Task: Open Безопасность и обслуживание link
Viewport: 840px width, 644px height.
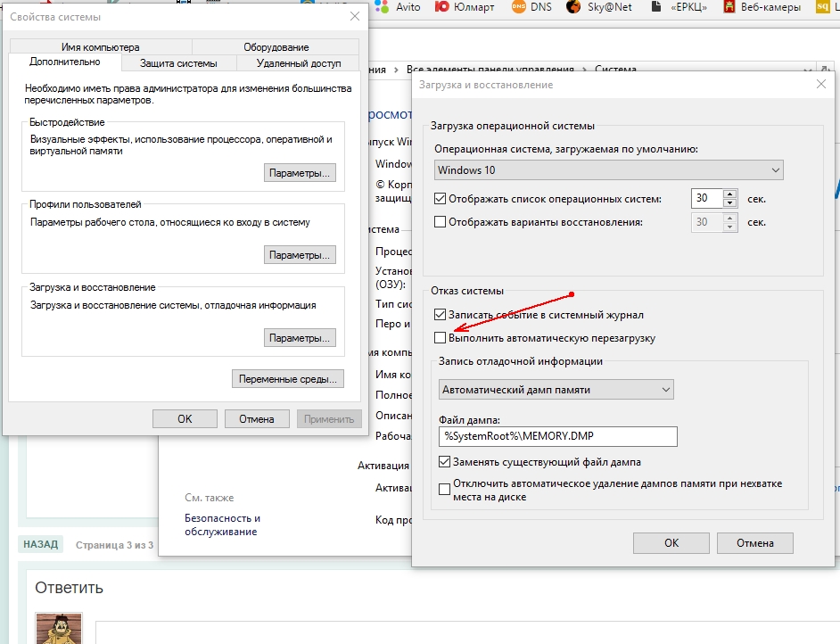Action: pyautogui.click(x=222, y=524)
